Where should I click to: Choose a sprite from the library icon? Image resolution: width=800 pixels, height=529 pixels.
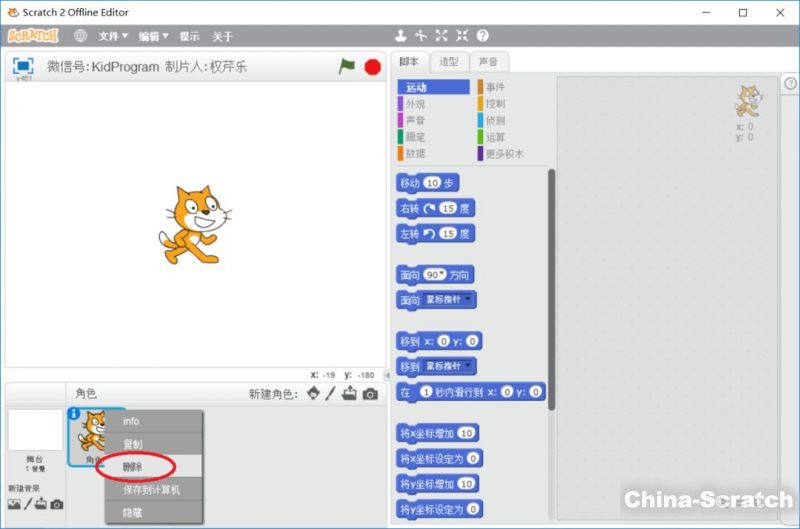coord(313,394)
